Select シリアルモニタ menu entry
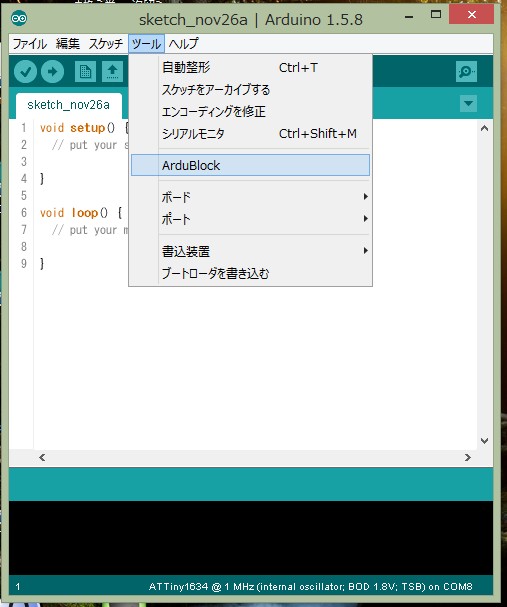The image size is (507, 607). (250, 134)
